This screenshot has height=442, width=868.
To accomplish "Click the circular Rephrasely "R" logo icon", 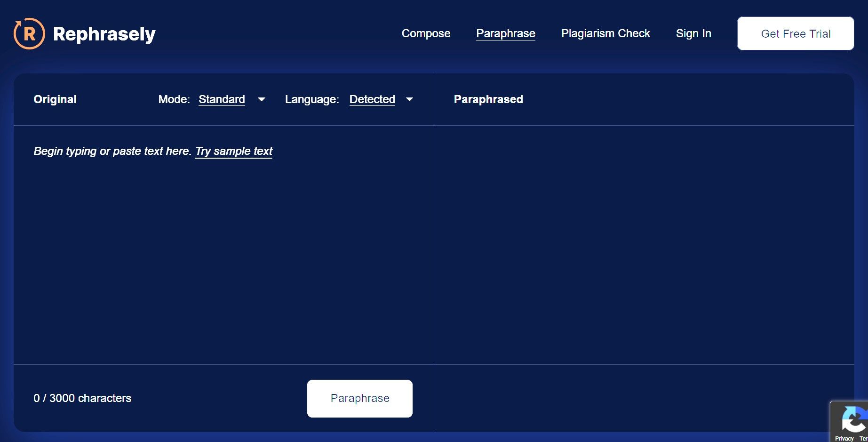I will [x=29, y=33].
